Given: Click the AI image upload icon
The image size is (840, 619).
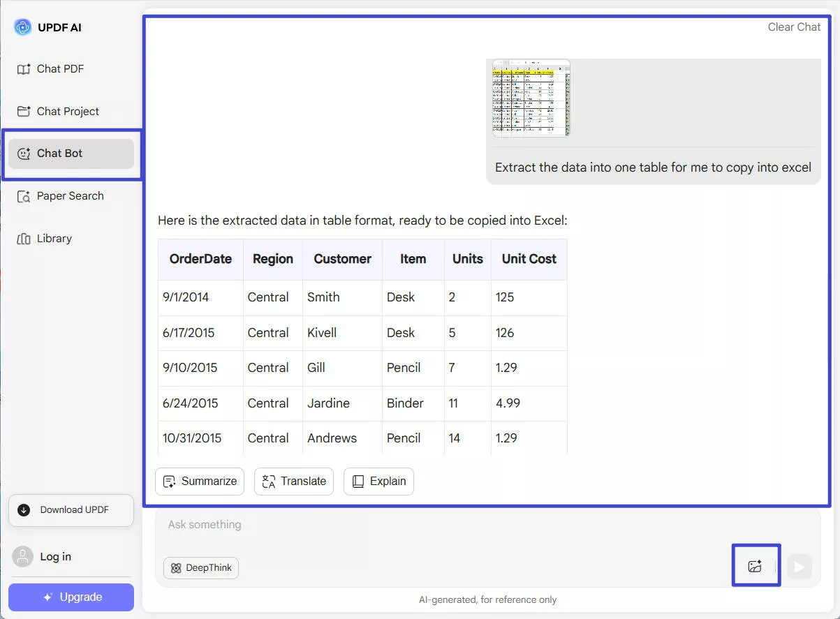Looking at the screenshot, I should (x=755, y=566).
